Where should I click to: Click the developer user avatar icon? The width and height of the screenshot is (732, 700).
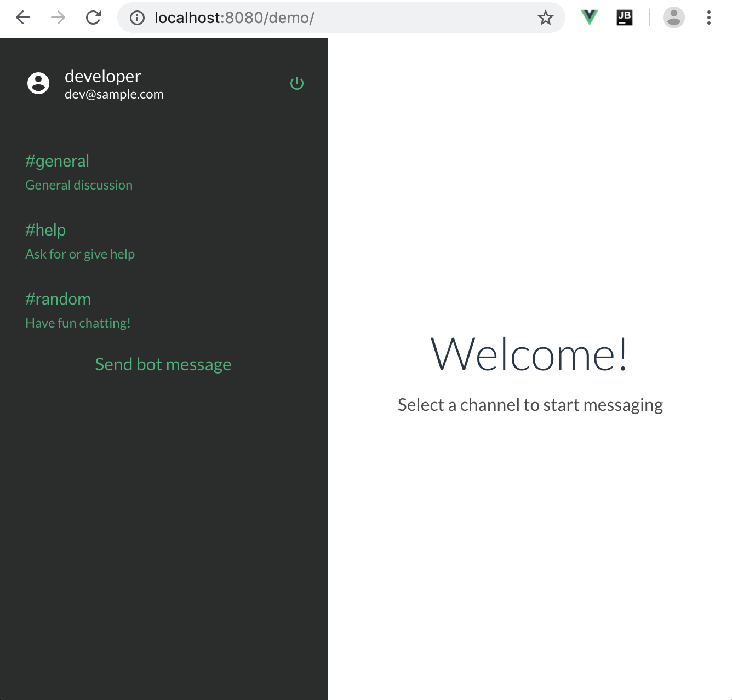pyautogui.click(x=38, y=83)
